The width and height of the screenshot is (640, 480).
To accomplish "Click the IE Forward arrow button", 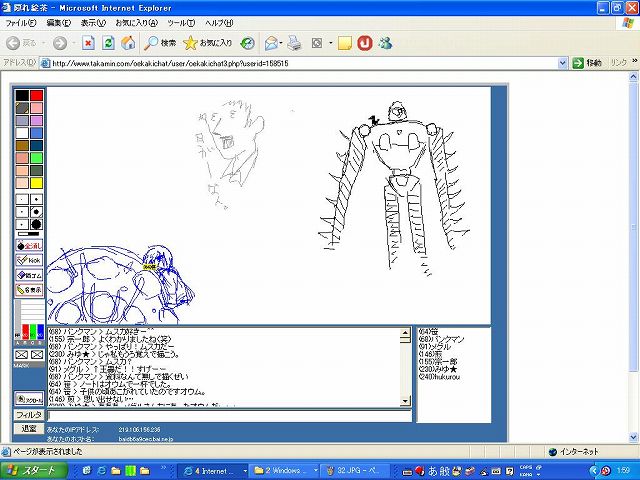I will click(60, 43).
